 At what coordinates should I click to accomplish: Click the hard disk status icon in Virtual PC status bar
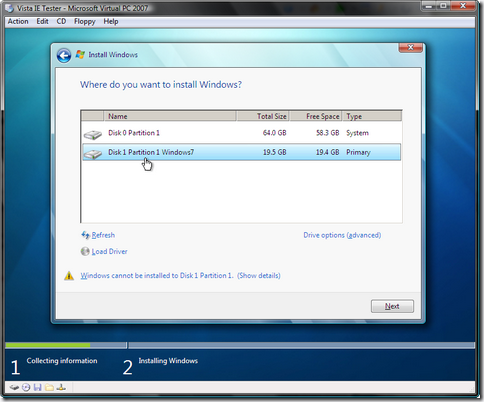[14, 387]
